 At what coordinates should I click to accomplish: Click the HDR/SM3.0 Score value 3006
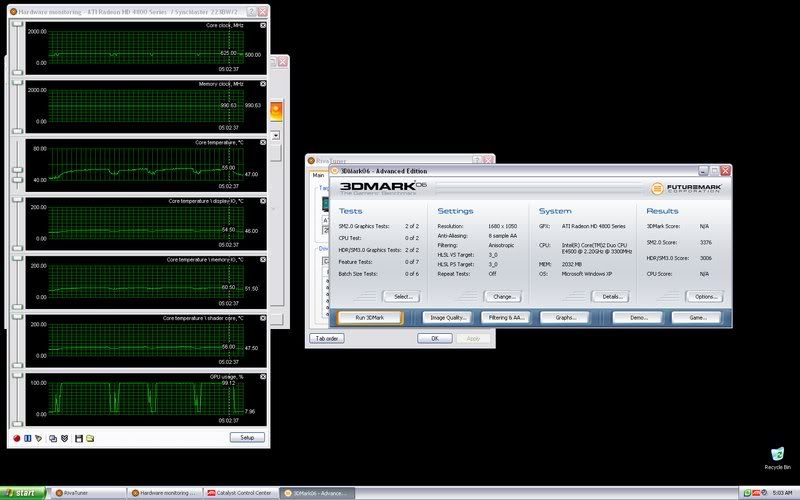point(705,258)
